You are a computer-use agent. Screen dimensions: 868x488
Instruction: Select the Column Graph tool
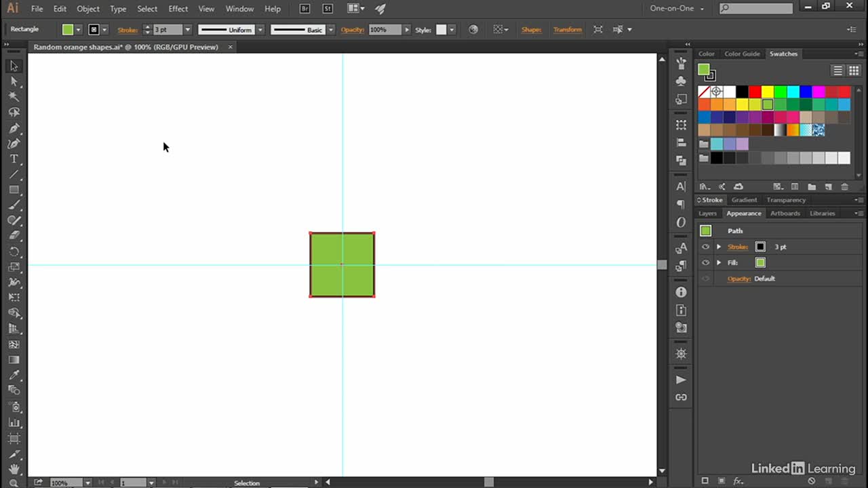pyautogui.click(x=14, y=422)
